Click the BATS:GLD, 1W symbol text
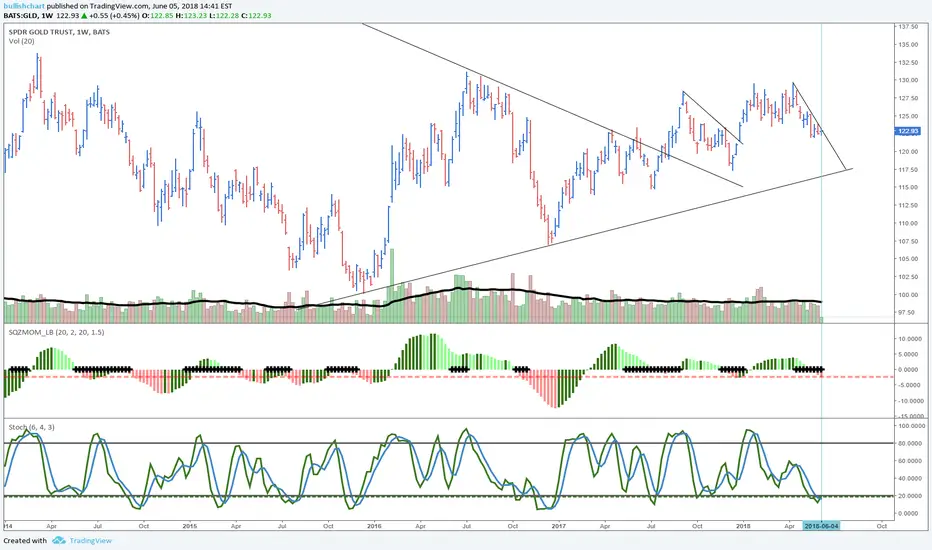Viewport: 932px width, 550px height. click(29, 15)
